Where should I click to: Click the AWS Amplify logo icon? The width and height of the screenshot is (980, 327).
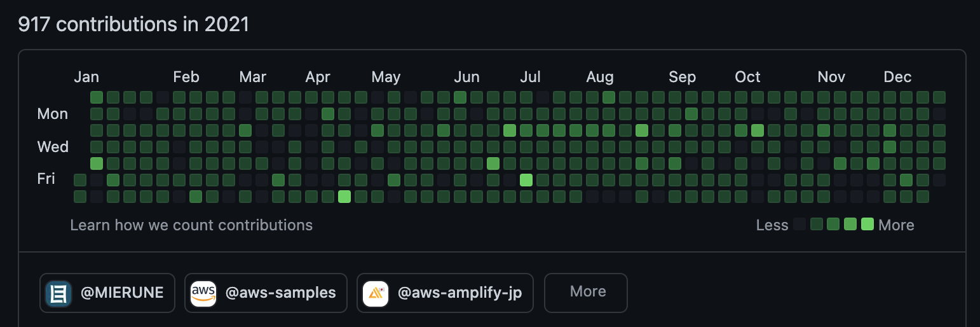[x=376, y=293]
